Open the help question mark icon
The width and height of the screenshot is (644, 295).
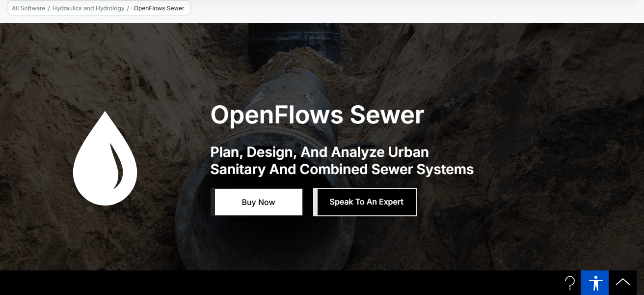570,283
